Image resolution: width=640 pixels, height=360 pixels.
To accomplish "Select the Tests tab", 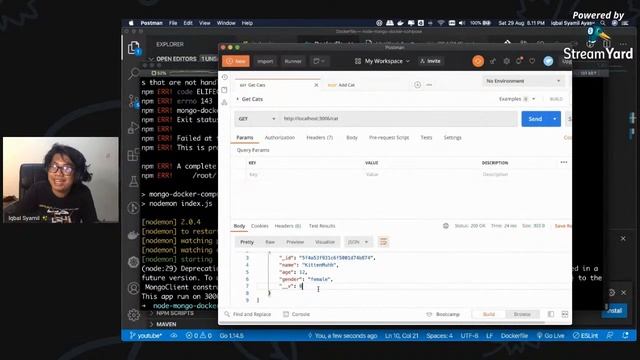I will point(426,138).
